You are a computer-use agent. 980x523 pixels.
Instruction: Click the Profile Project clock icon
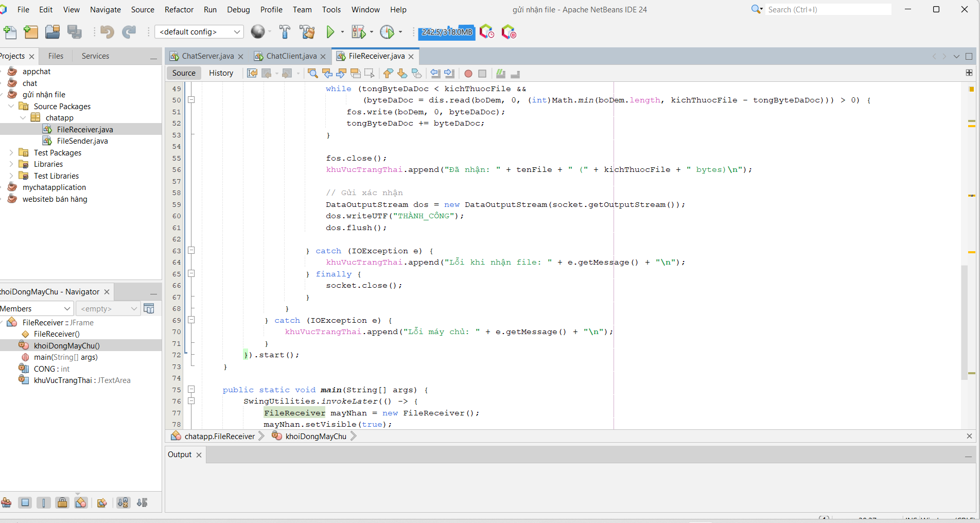(x=387, y=32)
